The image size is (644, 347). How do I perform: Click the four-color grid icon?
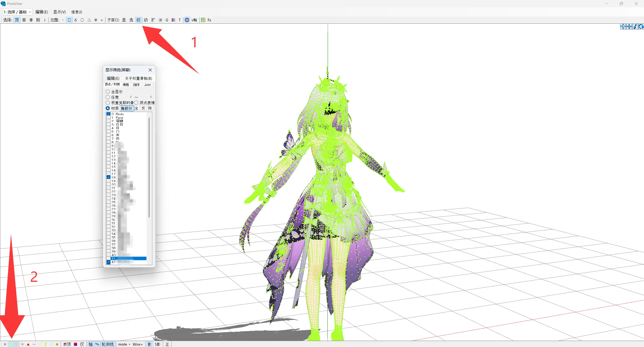tap(203, 20)
